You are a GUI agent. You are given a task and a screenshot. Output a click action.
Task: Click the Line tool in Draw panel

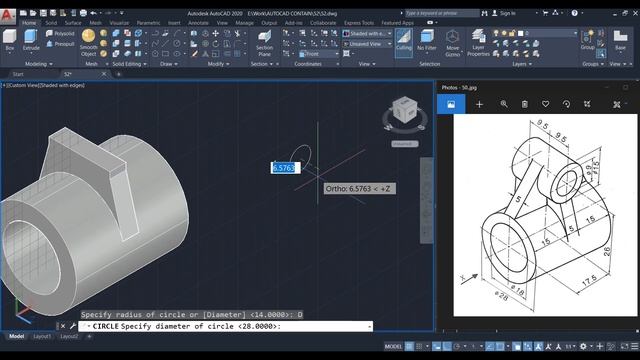(165, 43)
